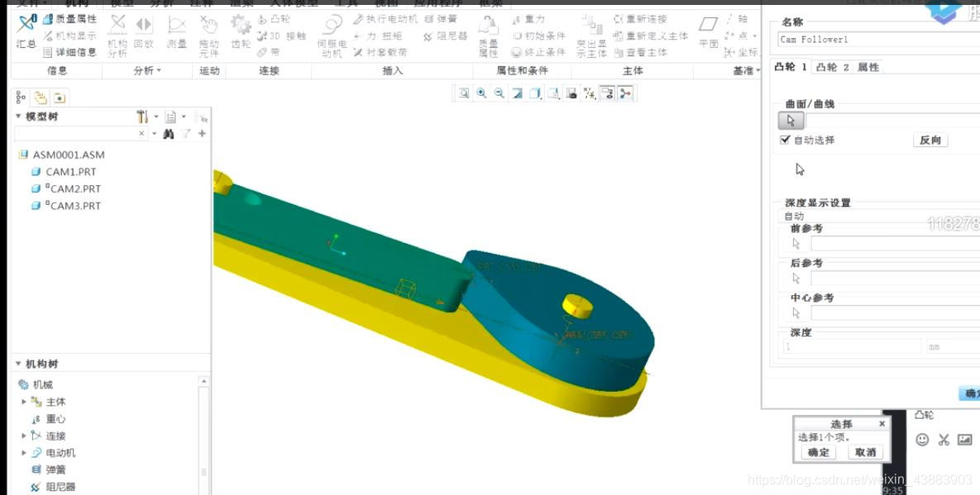This screenshot has height=495, width=980.
Task: Open the 分析 group dropdown
Action: [147, 71]
